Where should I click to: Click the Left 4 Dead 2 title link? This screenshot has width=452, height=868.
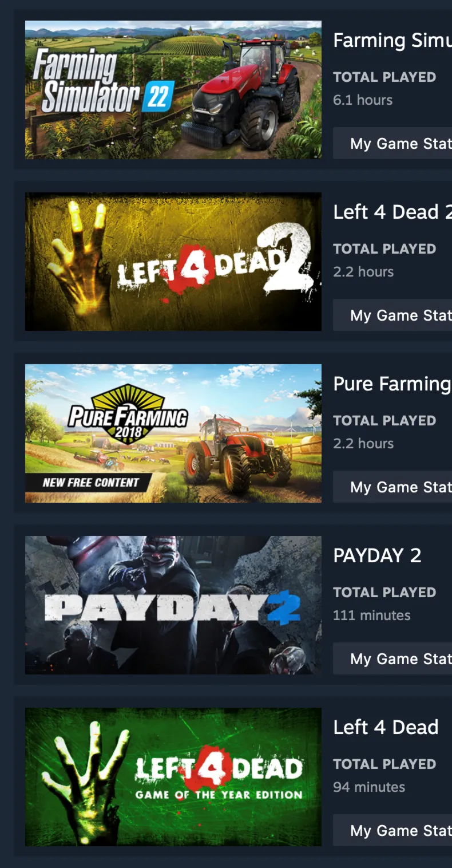click(392, 212)
